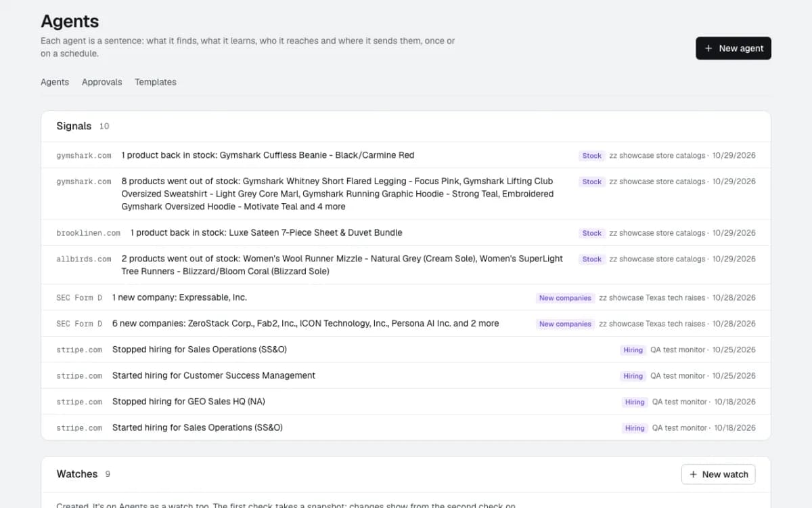
Task: Click the allbirds.com source label
Action: click(x=84, y=259)
